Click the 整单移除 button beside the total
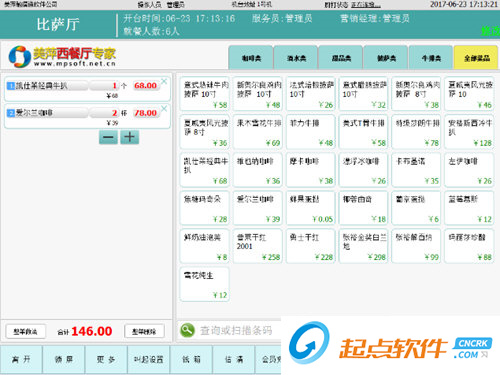500x375 pixels. tap(144, 331)
